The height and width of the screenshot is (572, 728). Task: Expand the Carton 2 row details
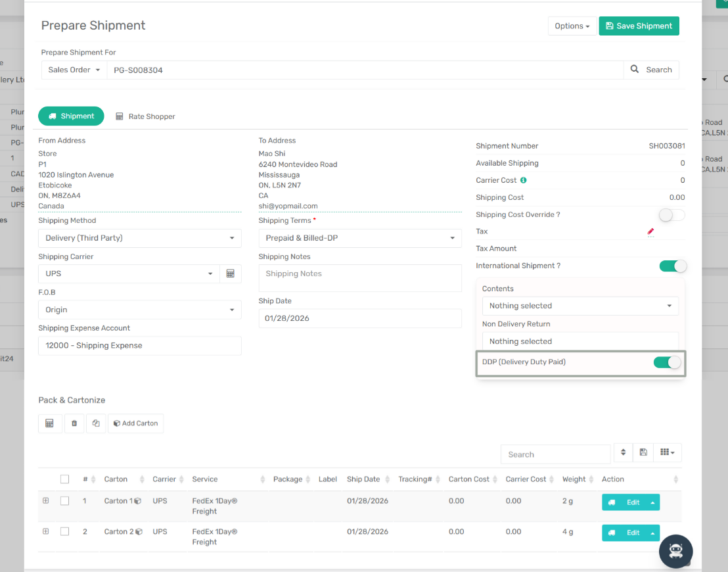(46, 531)
